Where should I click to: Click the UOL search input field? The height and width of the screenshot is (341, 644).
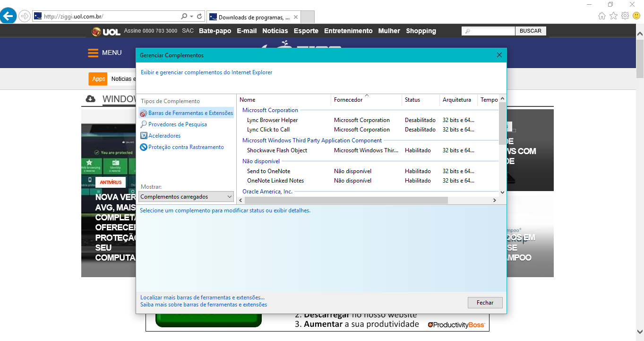(x=488, y=31)
